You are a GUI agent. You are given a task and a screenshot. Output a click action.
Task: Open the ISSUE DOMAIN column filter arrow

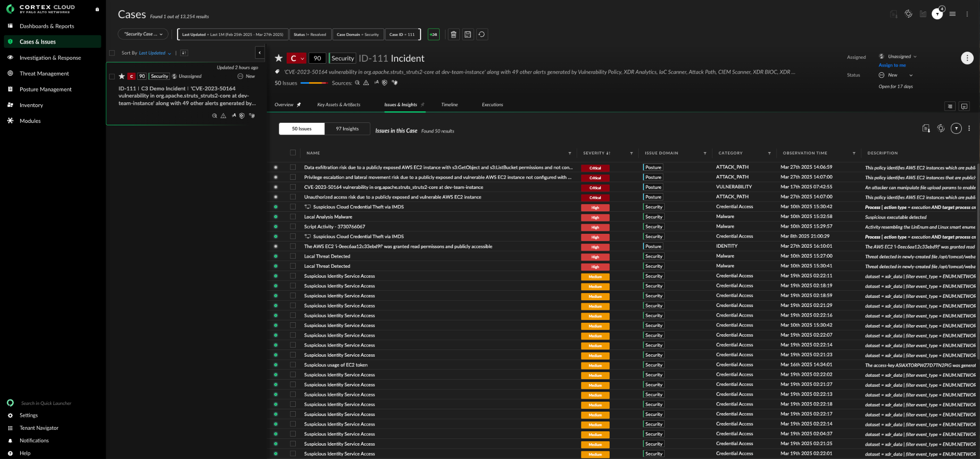(x=705, y=153)
